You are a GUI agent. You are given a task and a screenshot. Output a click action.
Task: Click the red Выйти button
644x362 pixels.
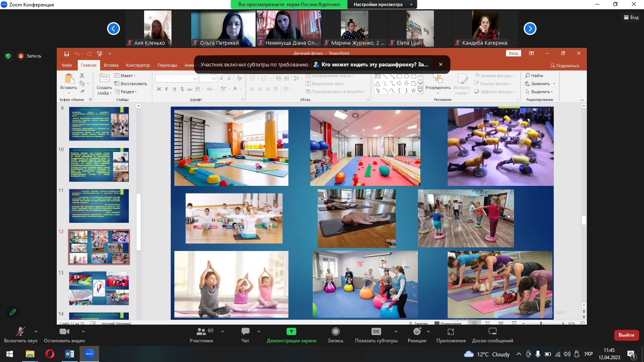tap(626, 335)
